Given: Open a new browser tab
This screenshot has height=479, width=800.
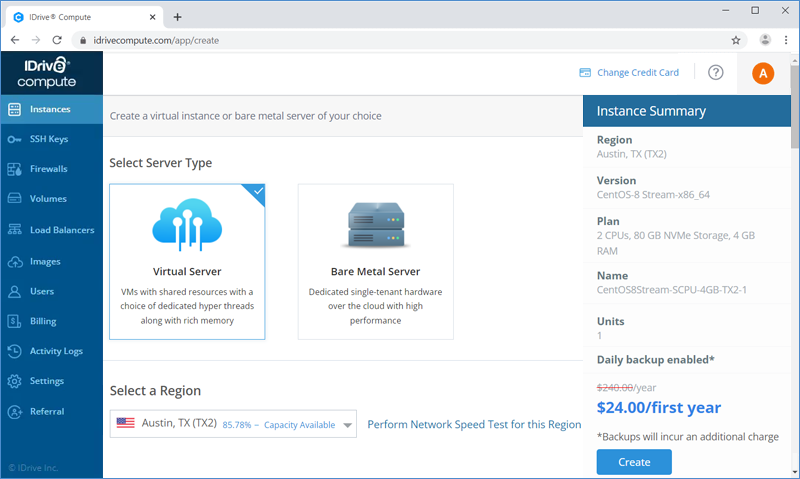Looking at the screenshot, I should [x=177, y=17].
